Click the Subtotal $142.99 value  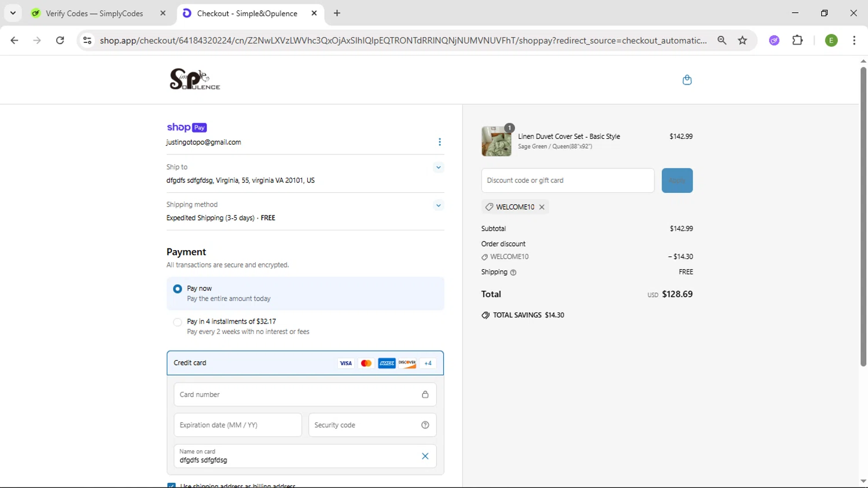(681, 229)
